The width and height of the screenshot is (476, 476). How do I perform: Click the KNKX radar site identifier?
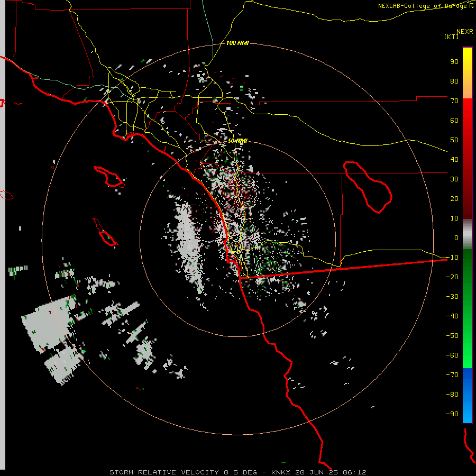[281, 472]
